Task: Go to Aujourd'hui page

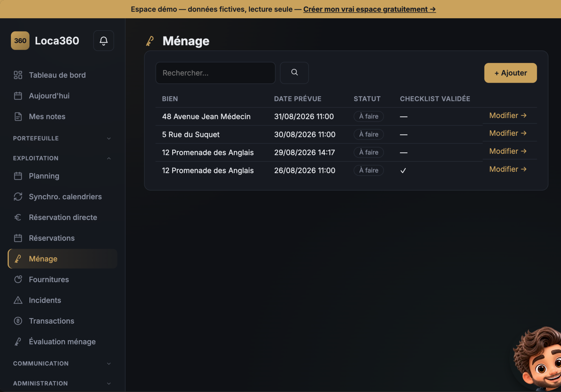Action: point(62,96)
